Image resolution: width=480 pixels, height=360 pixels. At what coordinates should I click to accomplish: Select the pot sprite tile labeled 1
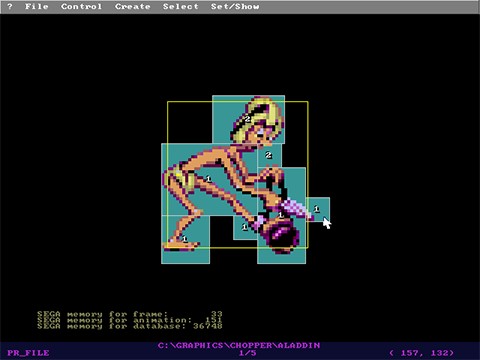(282, 215)
